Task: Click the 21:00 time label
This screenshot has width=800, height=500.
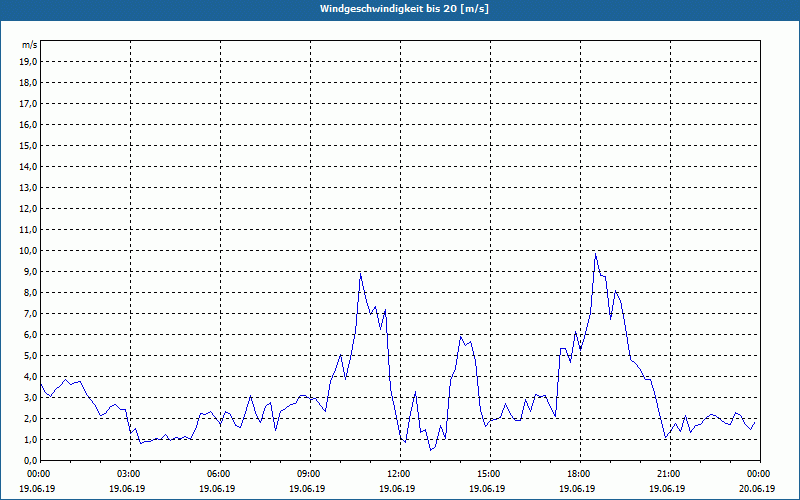Action: pos(670,474)
